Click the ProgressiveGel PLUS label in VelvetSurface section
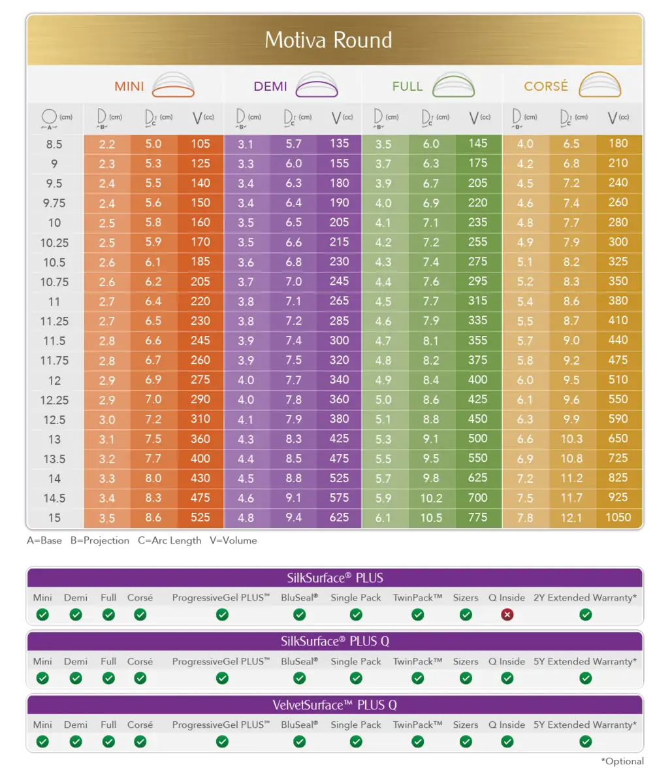 pyautogui.click(x=221, y=725)
